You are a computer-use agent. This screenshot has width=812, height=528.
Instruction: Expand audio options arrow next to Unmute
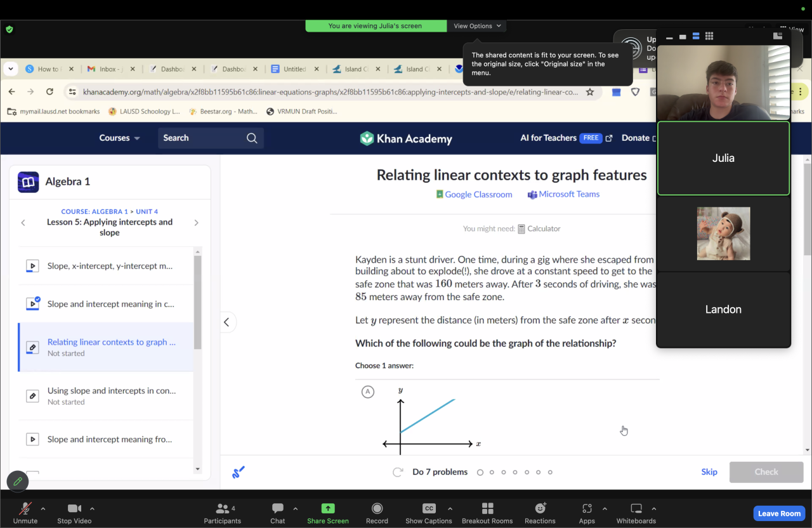click(43, 508)
